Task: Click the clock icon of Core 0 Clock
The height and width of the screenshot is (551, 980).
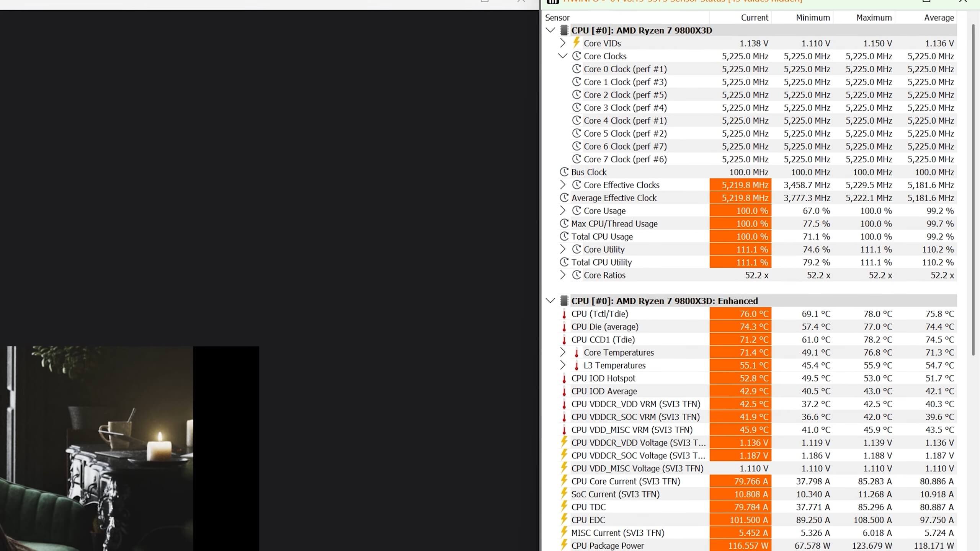Action: [x=576, y=69]
